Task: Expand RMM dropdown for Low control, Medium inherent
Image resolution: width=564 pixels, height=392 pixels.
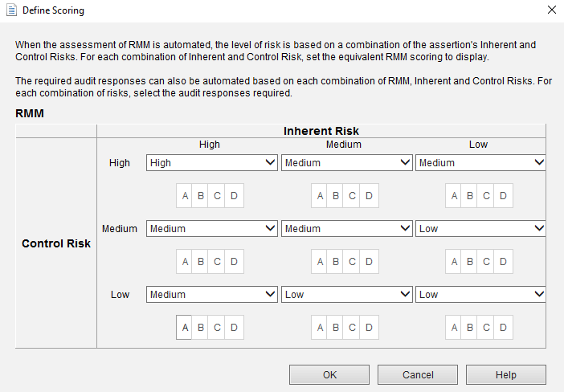Action: (347, 294)
